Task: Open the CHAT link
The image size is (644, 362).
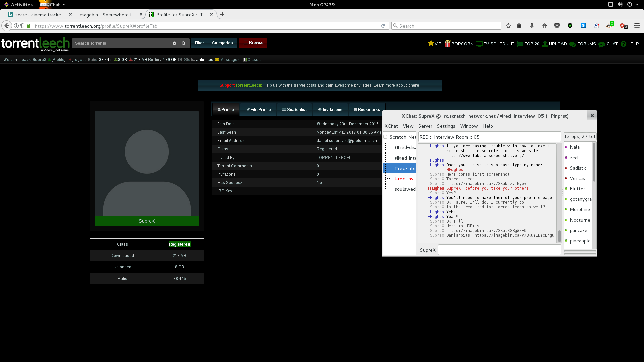Action: tap(608, 44)
